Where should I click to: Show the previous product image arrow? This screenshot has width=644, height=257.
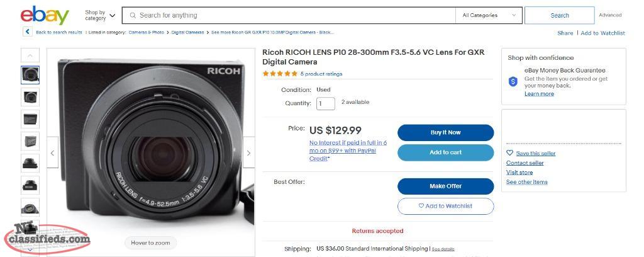pos(53,153)
